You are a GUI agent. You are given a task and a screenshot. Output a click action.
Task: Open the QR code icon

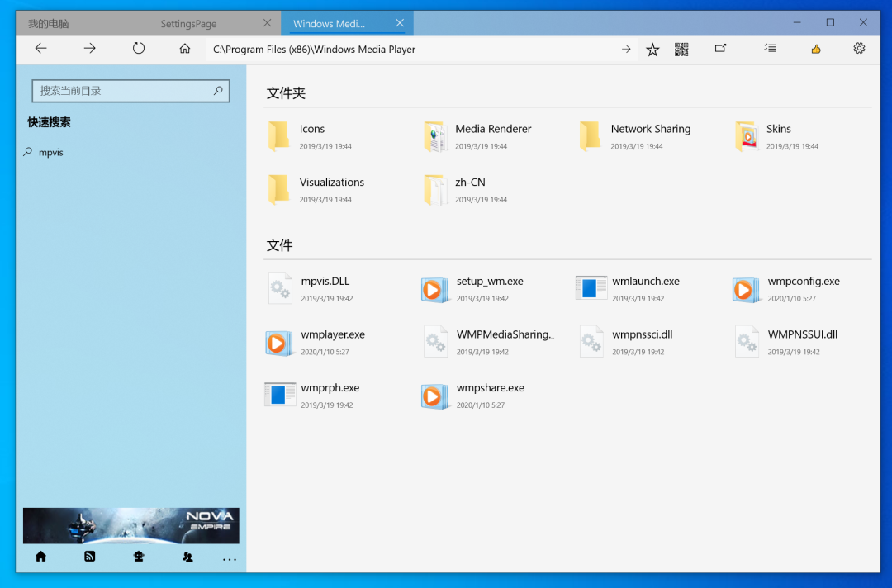pyautogui.click(x=681, y=50)
